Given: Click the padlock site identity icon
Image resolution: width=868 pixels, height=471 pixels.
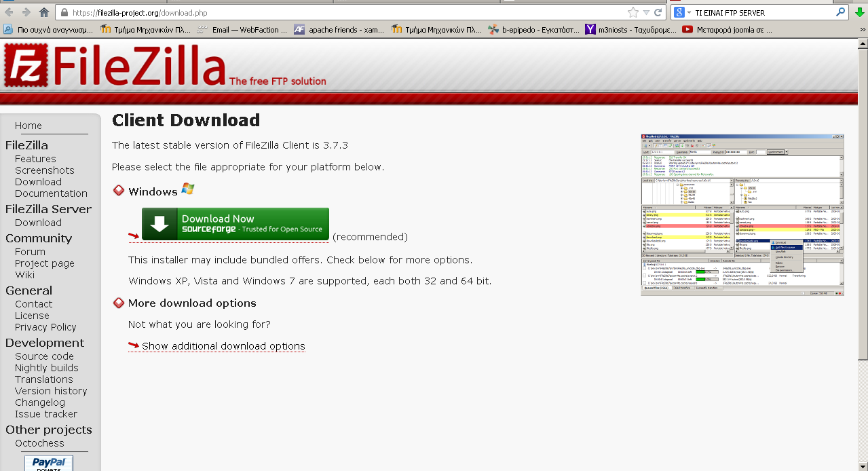Looking at the screenshot, I should (x=63, y=12).
